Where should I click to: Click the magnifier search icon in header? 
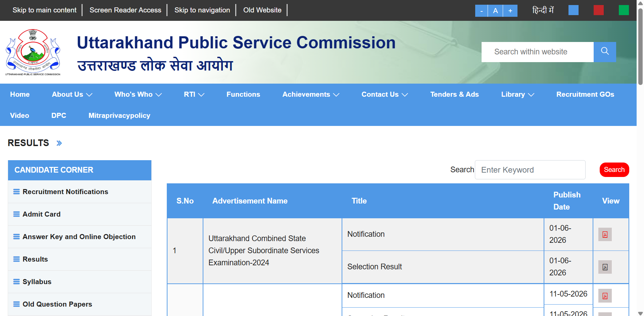pyautogui.click(x=605, y=52)
